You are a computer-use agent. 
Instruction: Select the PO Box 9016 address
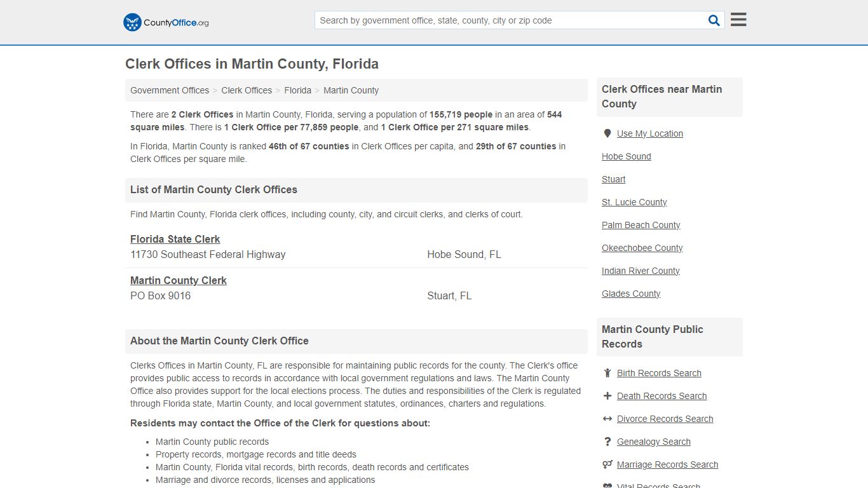point(160,295)
